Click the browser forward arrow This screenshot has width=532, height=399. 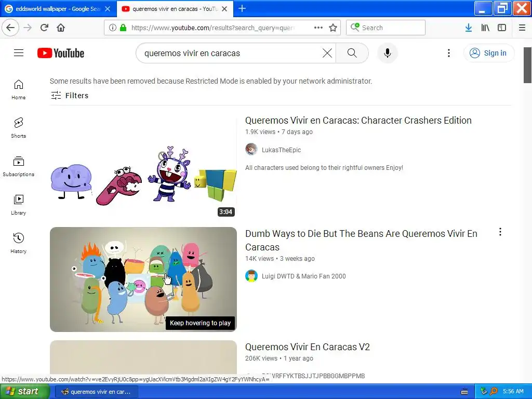pyautogui.click(x=28, y=28)
